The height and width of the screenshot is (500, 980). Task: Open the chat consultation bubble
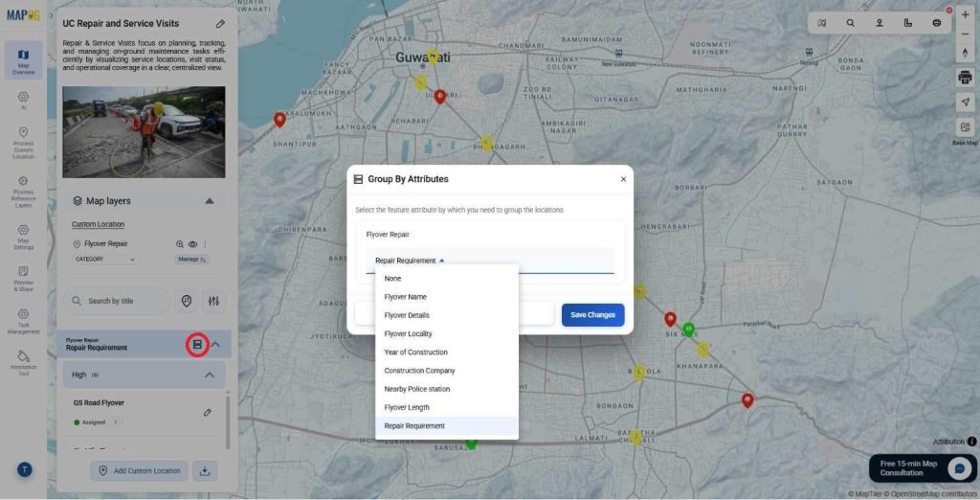[959, 468]
